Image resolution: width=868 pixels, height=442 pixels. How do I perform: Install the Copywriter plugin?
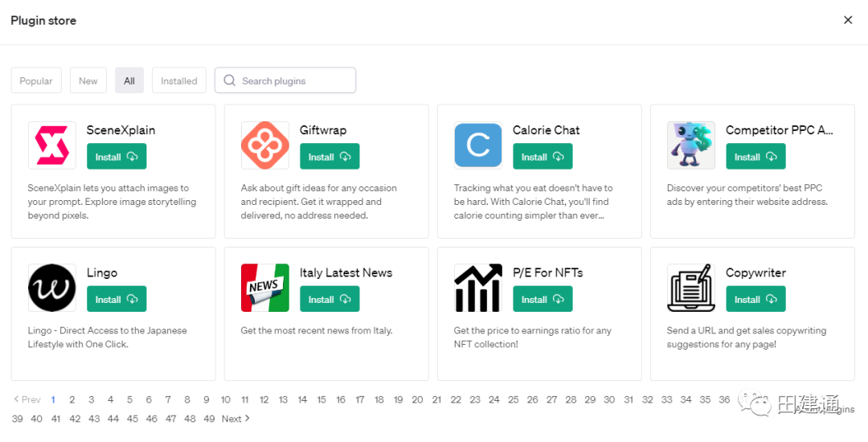pos(755,299)
